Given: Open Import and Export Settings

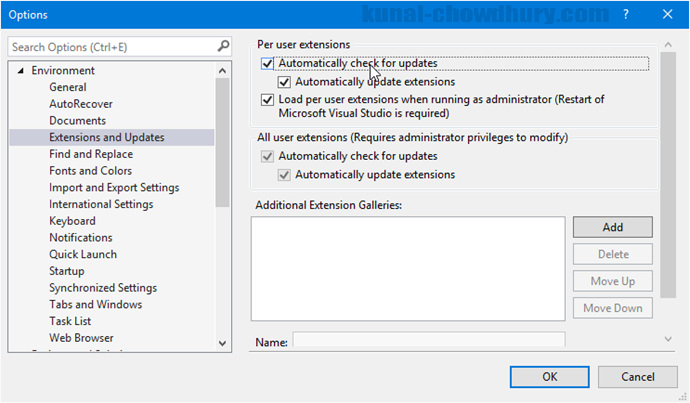Looking at the screenshot, I should 114,187.
